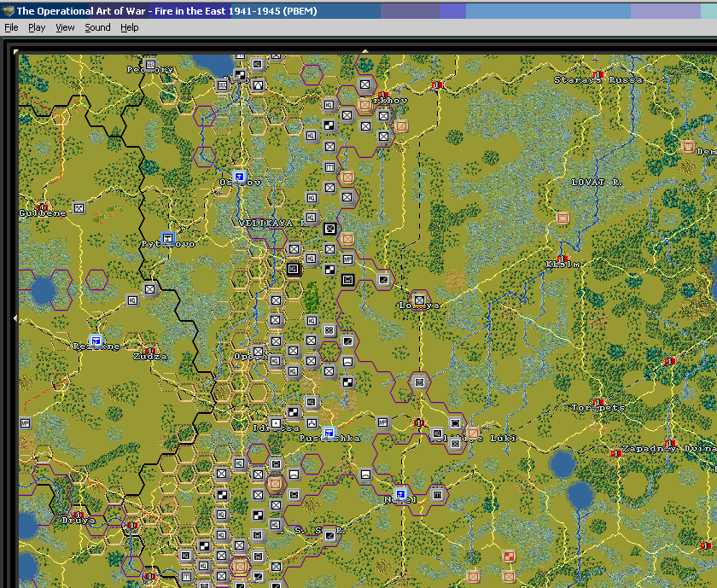This screenshot has height=588, width=717.
Task: Click the Toropets city label
Action: pyautogui.click(x=598, y=407)
